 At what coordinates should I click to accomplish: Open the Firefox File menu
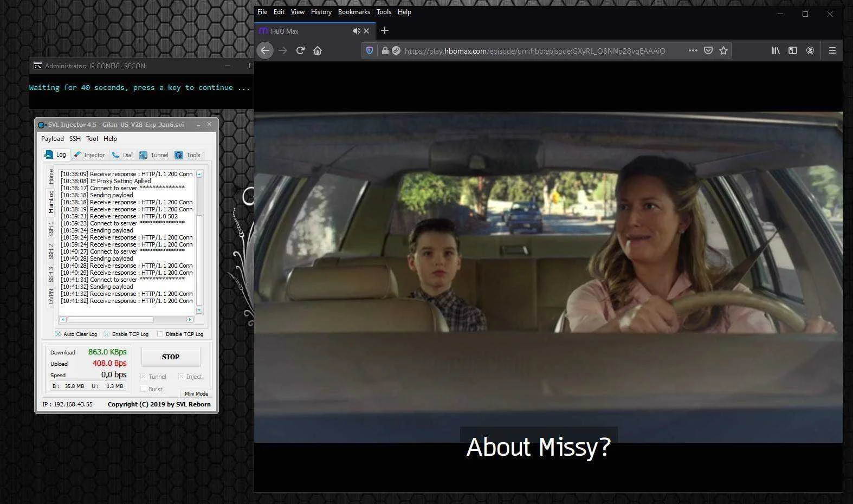262,12
